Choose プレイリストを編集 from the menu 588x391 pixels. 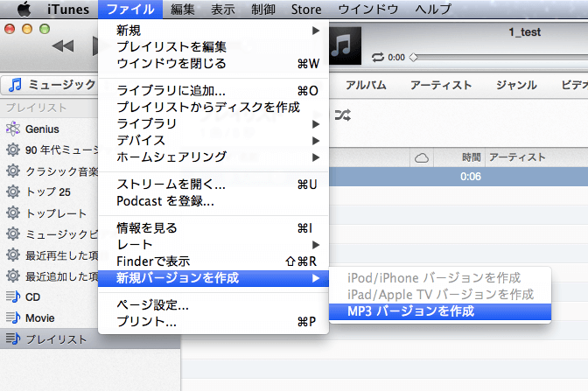click(x=213, y=46)
